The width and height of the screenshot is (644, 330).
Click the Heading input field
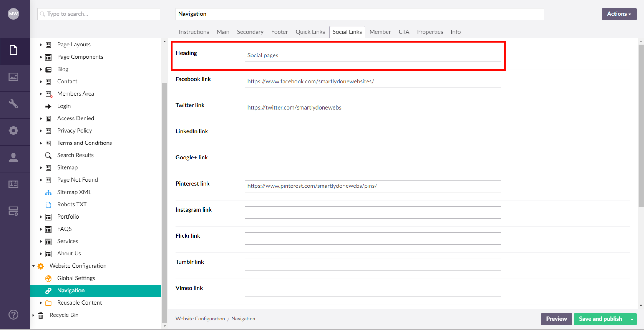point(373,55)
